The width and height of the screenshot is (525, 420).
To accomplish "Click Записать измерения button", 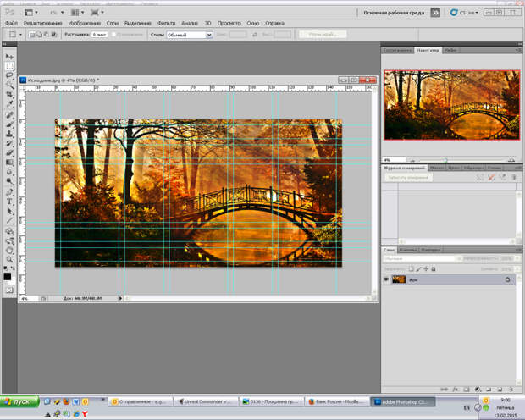I will (408, 178).
